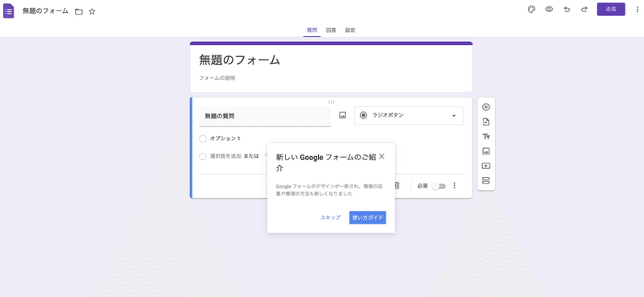Add image from side toolbar

point(486,151)
